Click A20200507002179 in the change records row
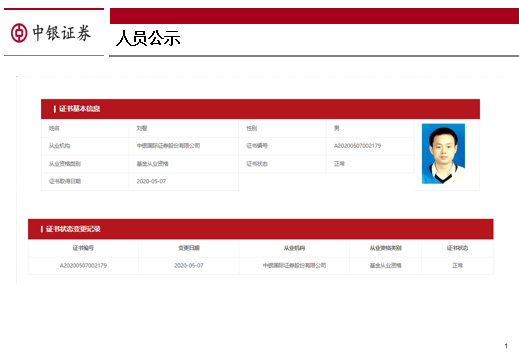519x360 pixels. point(83,266)
